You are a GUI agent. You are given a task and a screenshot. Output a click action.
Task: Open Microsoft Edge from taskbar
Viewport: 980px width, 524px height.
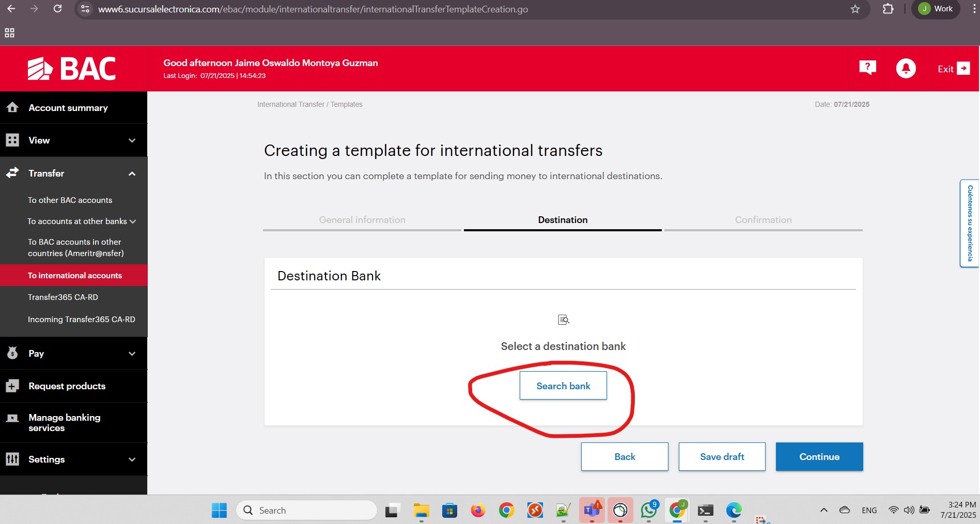click(734, 510)
